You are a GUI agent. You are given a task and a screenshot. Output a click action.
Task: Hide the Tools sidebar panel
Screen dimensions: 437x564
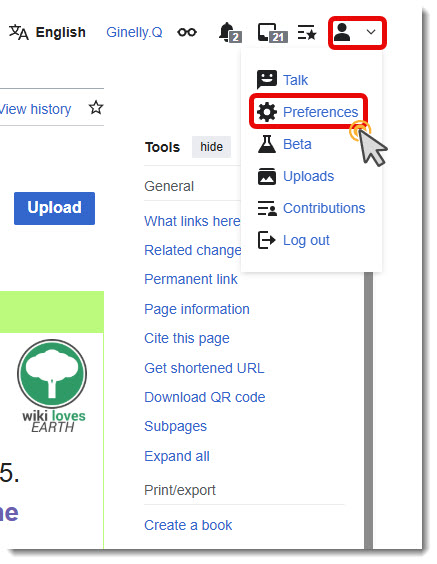pyautogui.click(x=211, y=147)
